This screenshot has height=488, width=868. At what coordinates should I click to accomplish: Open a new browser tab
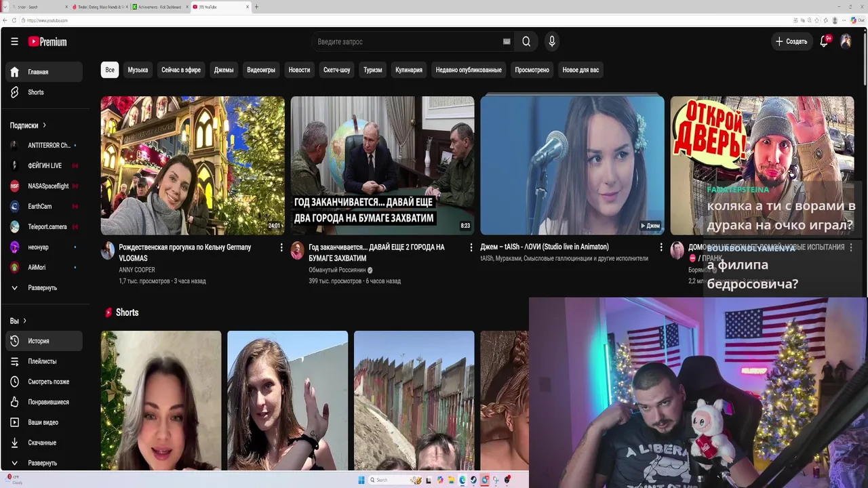pos(256,7)
